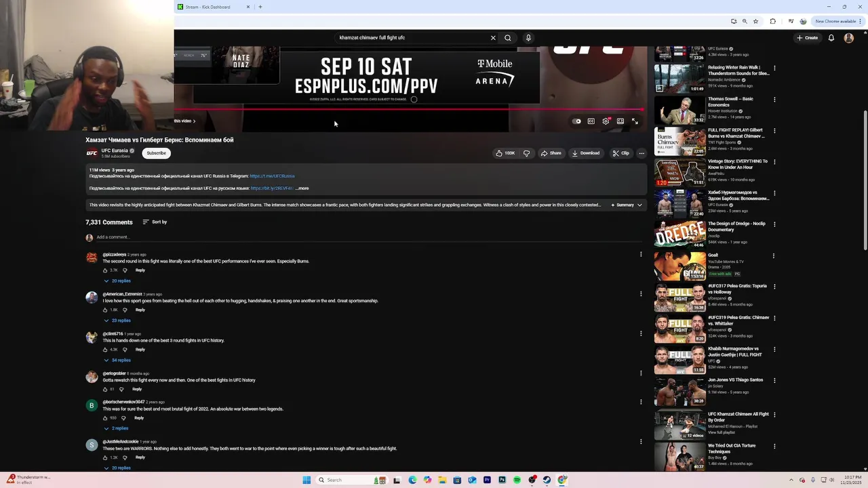This screenshot has height=488, width=868.
Task: Expand the description with ...more
Action: tap(302, 188)
